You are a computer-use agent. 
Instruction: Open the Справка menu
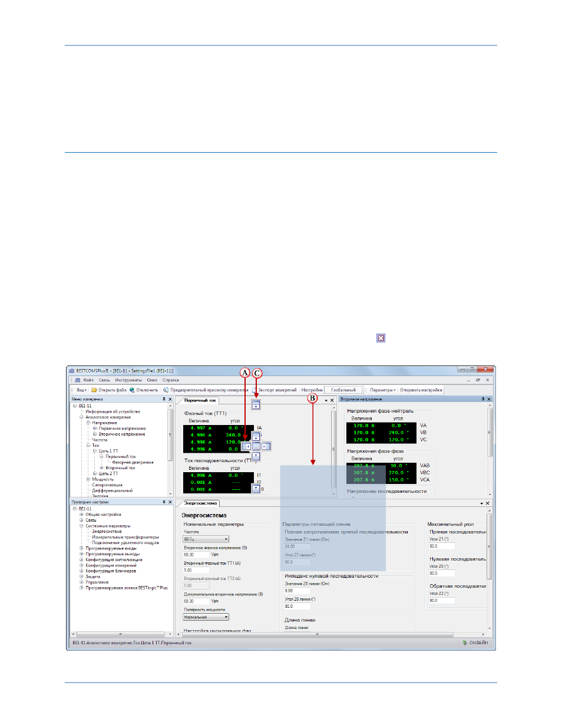pyautogui.click(x=171, y=380)
